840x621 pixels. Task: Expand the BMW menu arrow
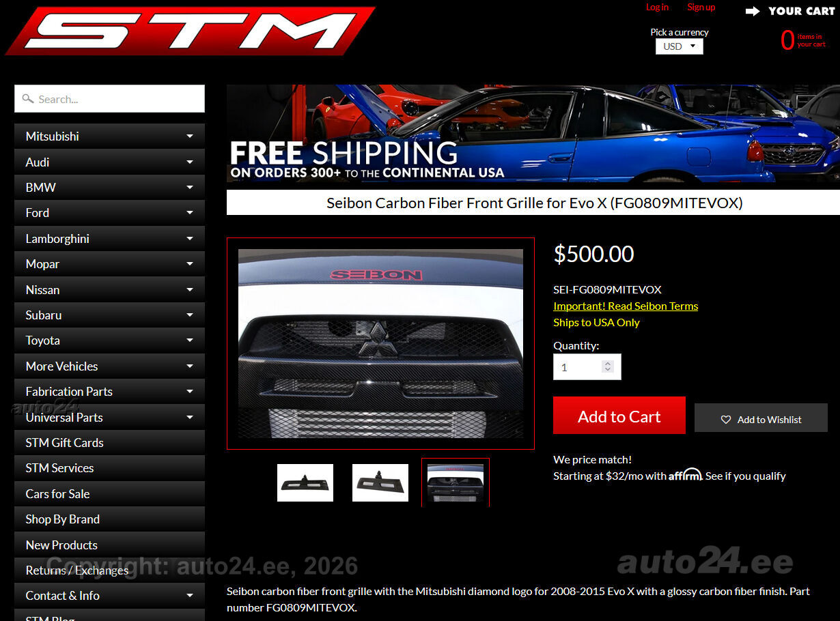point(190,188)
